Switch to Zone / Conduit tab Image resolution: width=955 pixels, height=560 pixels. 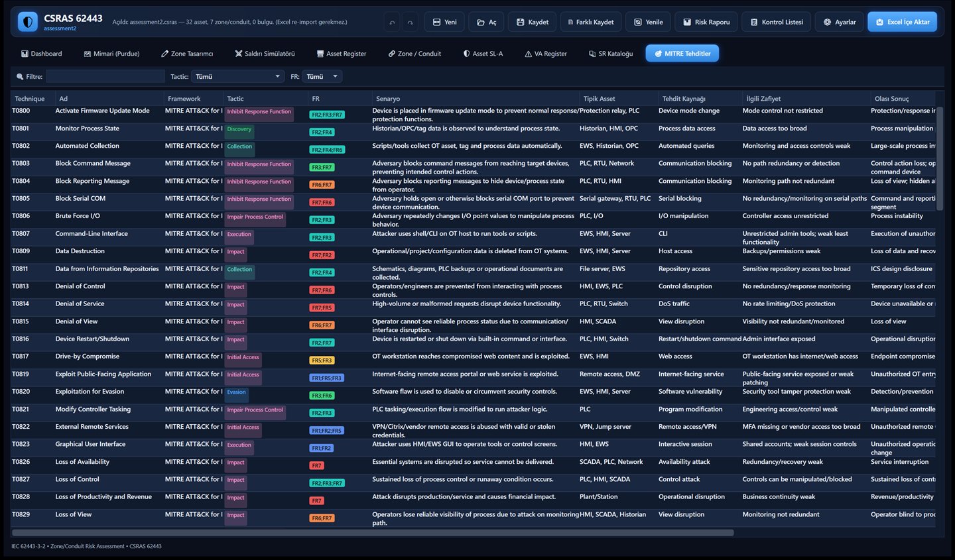click(x=414, y=54)
